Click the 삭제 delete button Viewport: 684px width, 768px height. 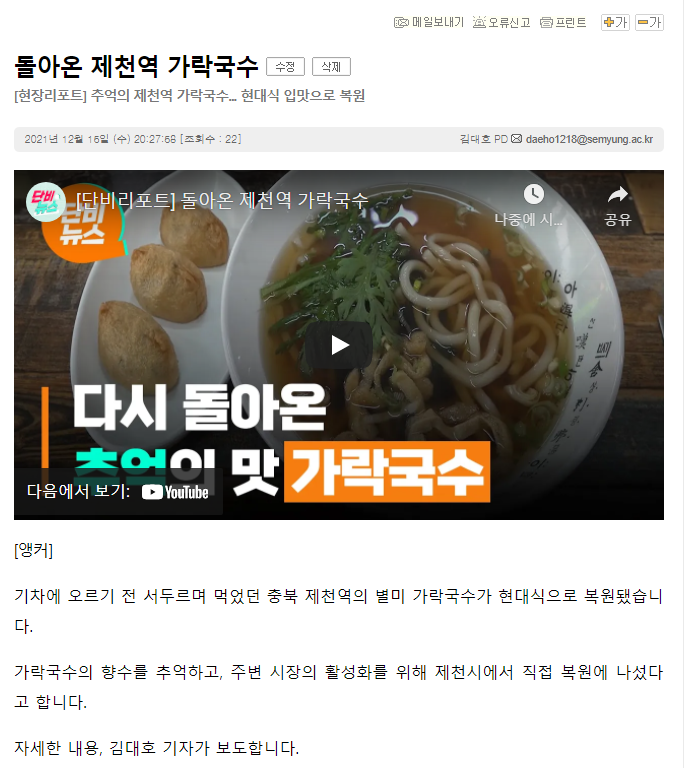tap(331, 67)
